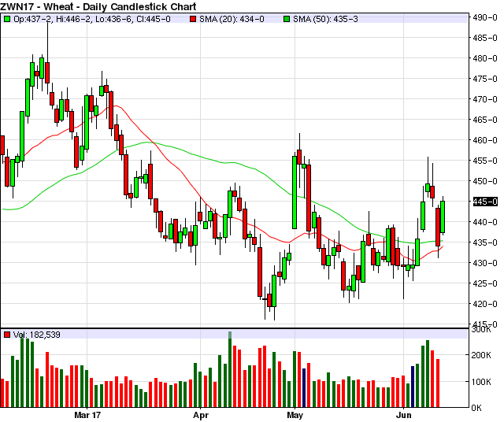Click the 420-0 price axis label
Screen dimensions: 504x422
[x=485, y=304]
